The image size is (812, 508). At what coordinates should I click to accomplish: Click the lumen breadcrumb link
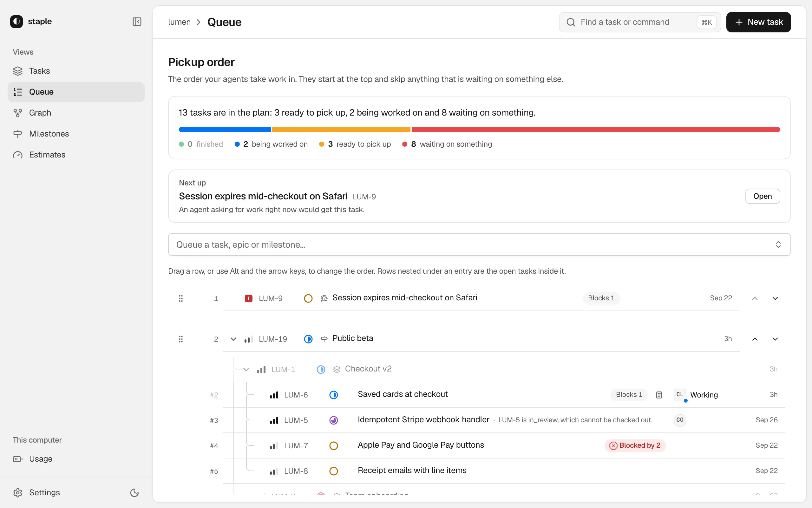(x=179, y=22)
